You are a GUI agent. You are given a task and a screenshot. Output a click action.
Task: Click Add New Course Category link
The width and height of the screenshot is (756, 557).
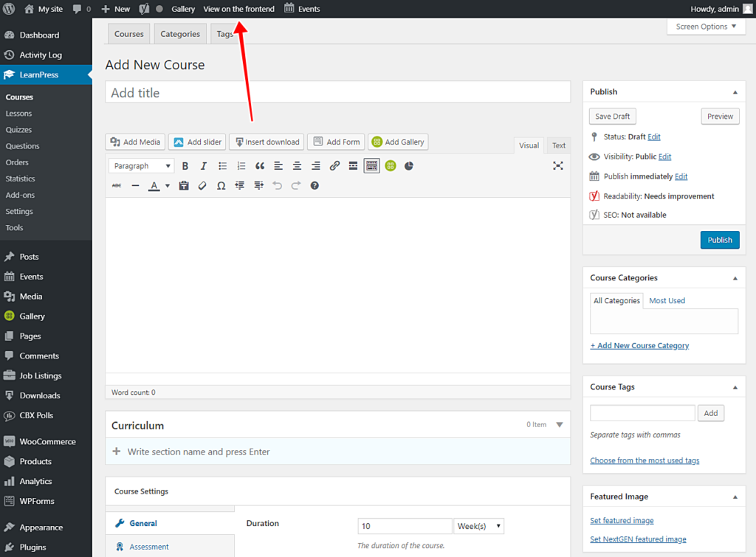[x=639, y=345]
